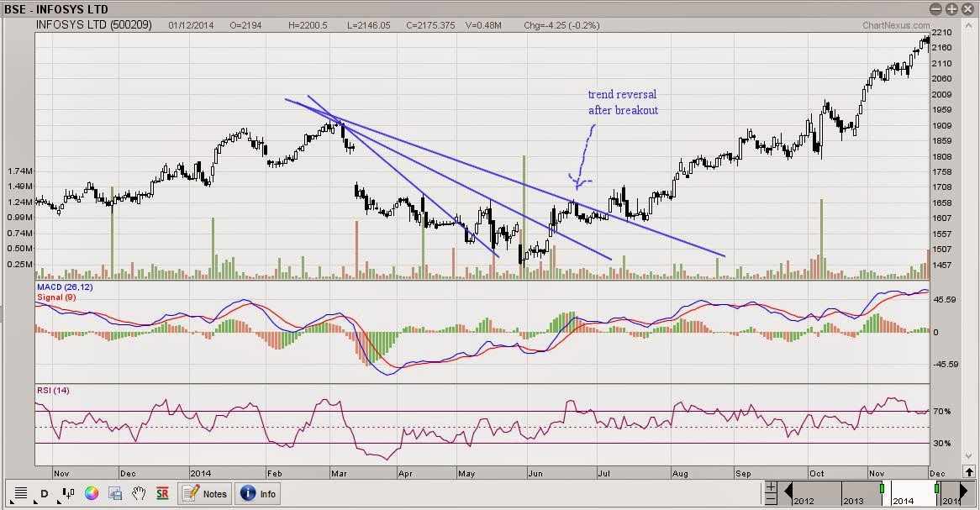Click the 70% RSI axis label
Image resolution: width=980 pixels, height=510 pixels.
coord(942,411)
